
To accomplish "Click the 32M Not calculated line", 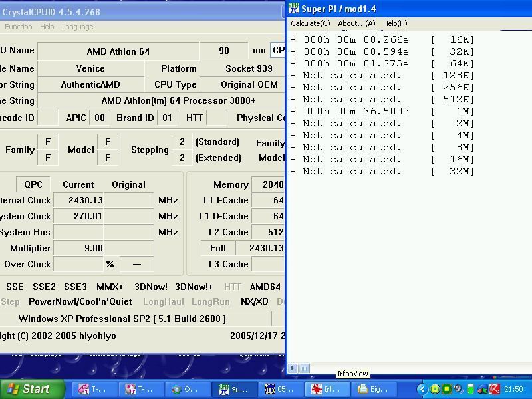I will pos(382,171).
